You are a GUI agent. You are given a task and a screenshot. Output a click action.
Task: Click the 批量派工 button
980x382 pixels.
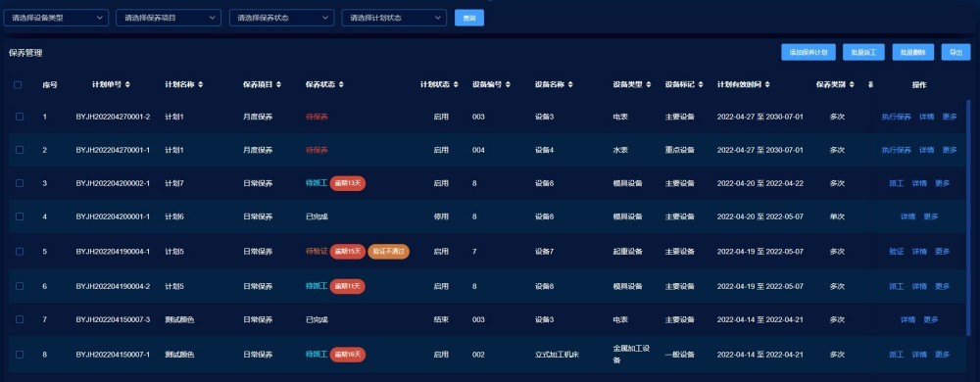[863, 53]
